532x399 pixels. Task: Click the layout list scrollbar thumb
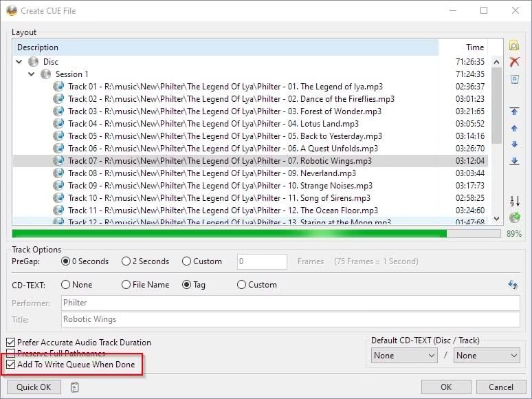coord(496,106)
